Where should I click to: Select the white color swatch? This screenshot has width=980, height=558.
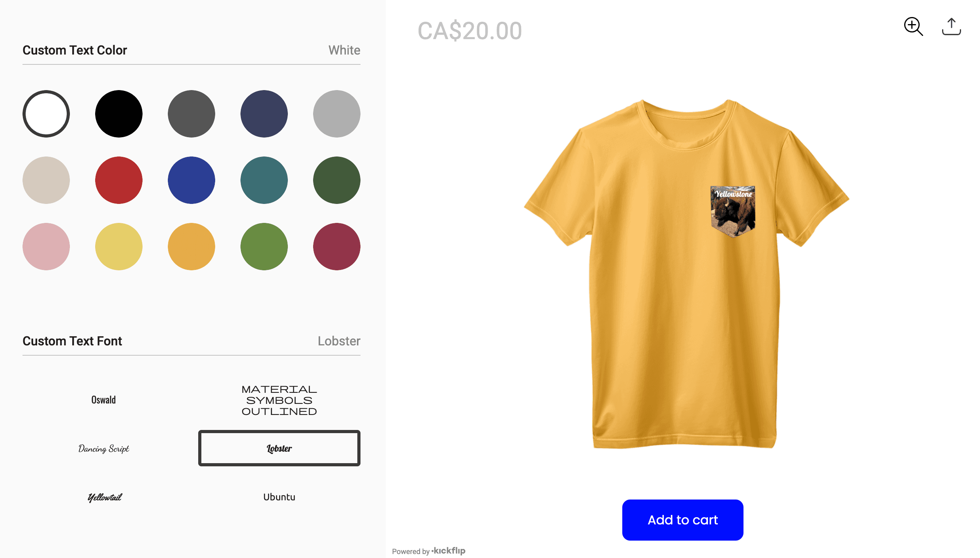[46, 114]
